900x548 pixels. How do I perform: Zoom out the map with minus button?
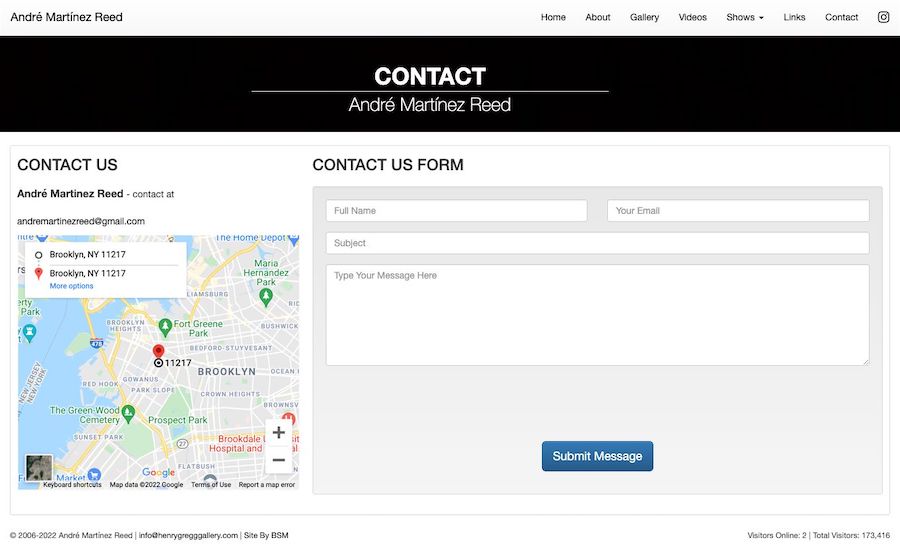[278, 460]
